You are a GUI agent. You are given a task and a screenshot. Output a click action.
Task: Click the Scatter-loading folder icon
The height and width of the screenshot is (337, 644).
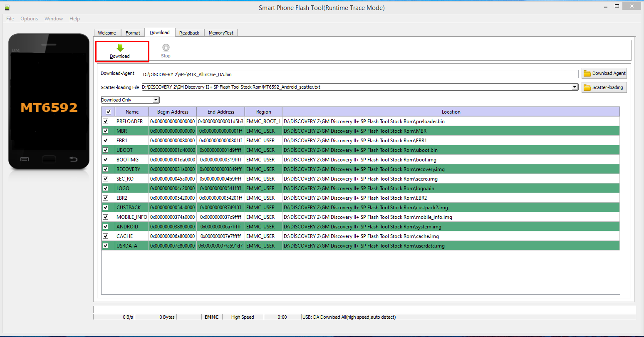click(587, 87)
